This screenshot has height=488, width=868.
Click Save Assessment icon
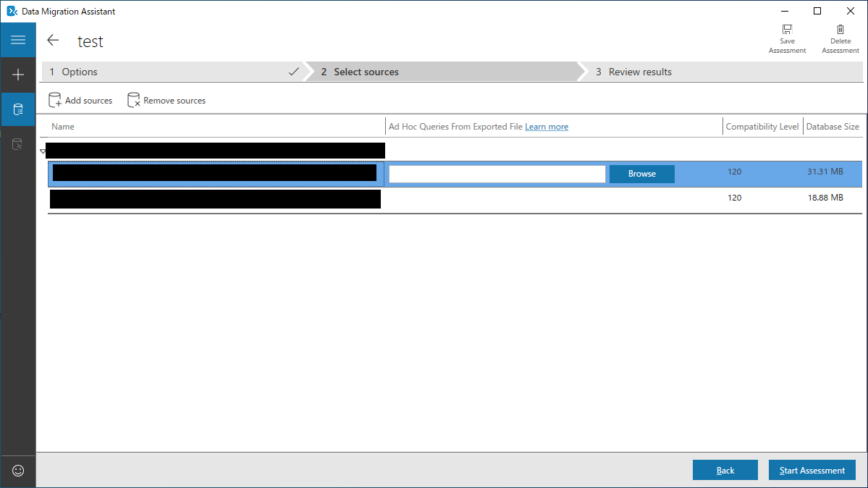click(x=787, y=39)
